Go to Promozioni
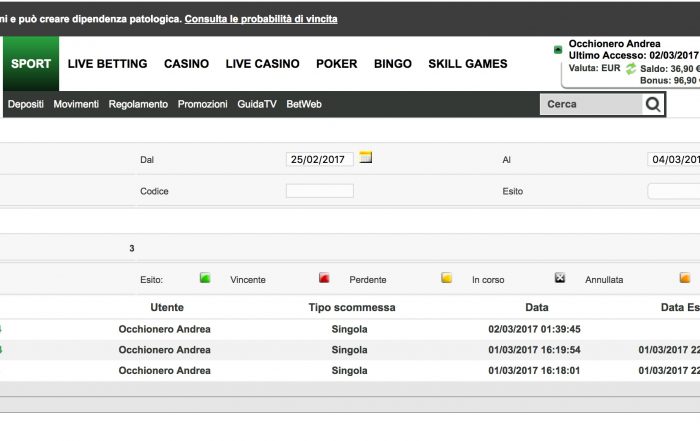 (x=203, y=104)
